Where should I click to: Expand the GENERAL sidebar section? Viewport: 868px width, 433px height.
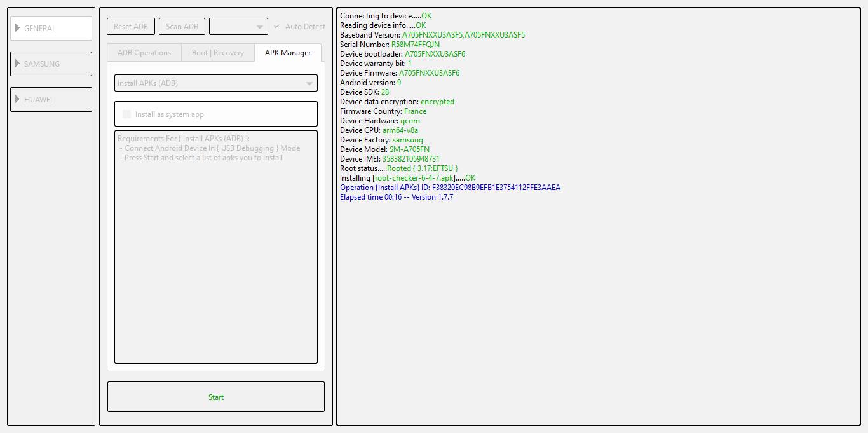pyautogui.click(x=51, y=28)
